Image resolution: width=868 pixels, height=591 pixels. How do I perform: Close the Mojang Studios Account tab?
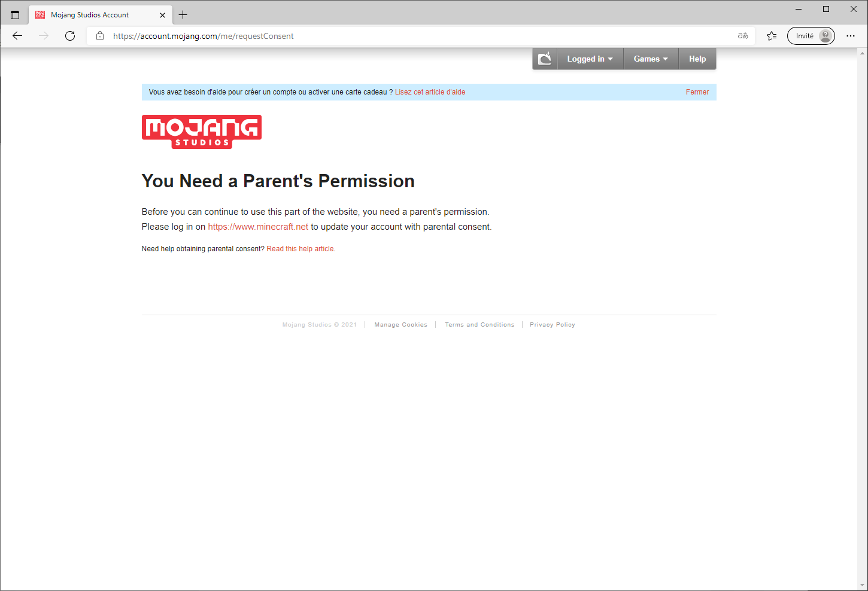click(162, 15)
